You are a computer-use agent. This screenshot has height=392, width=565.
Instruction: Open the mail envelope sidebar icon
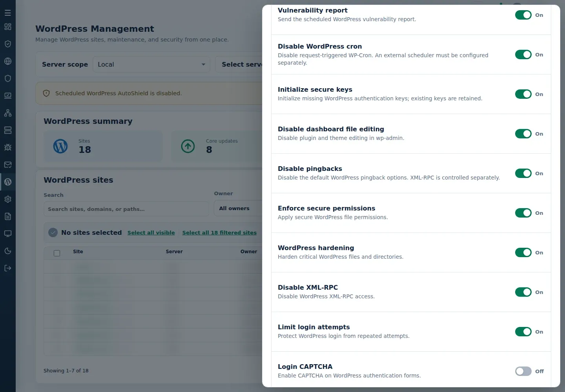click(8, 165)
